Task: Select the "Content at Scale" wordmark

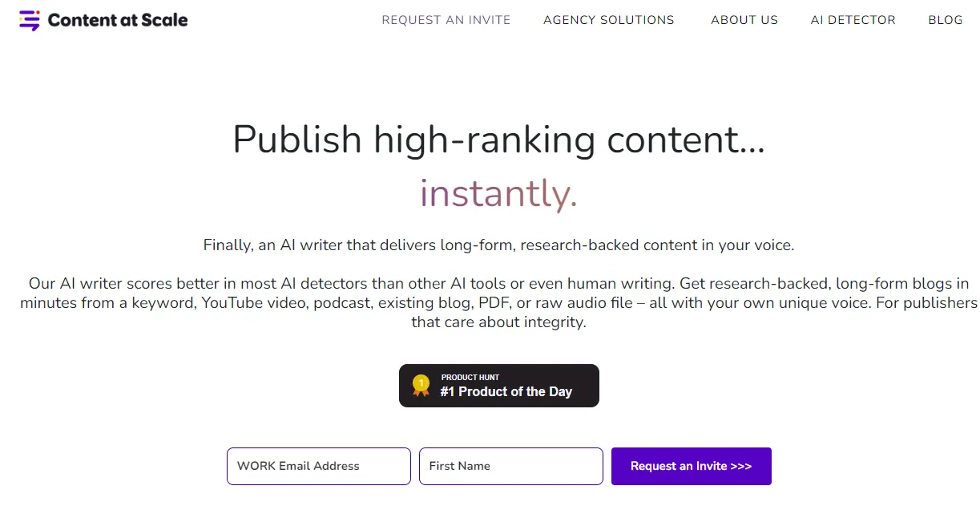Action: 118,19
